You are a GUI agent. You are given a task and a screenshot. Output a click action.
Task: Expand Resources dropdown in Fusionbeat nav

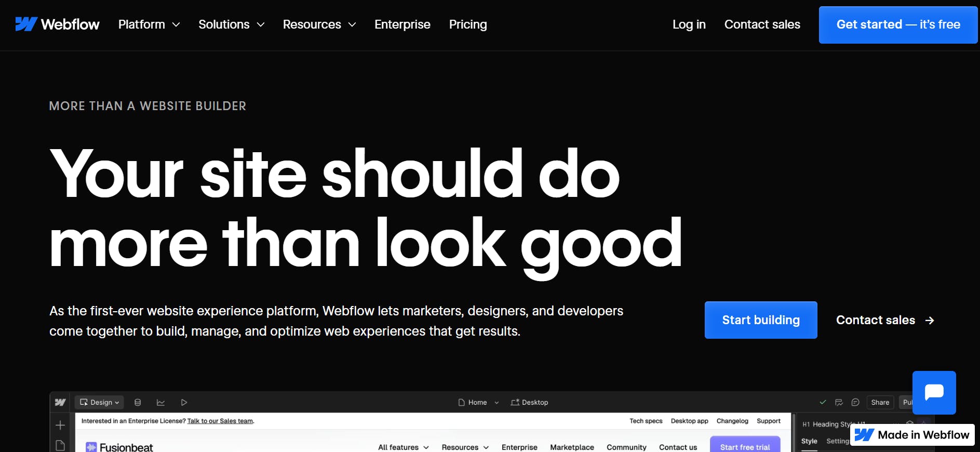pos(465,447)
